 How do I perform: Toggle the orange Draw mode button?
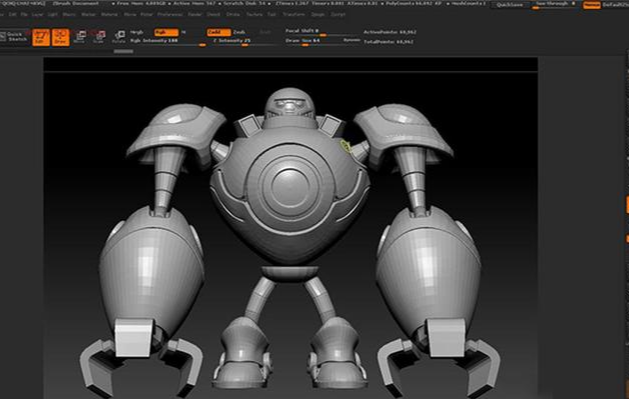[61, 37]
